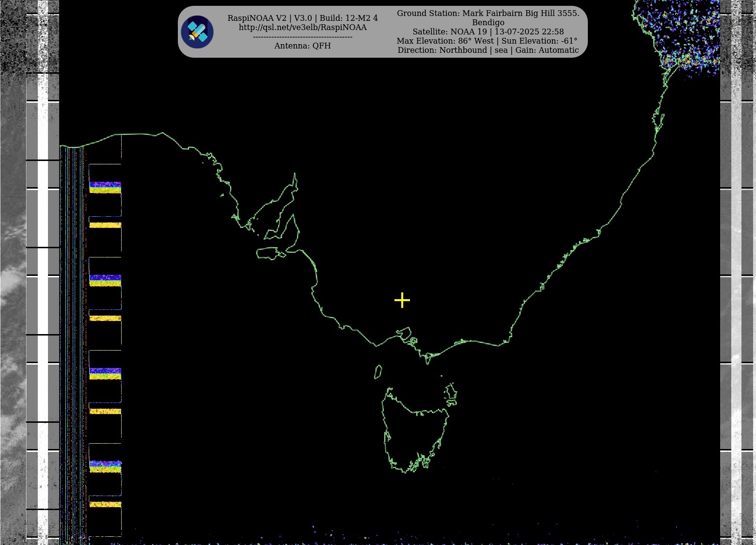Click the Bendigo location text
Screen dimensions: 756x545
(488, 22)
